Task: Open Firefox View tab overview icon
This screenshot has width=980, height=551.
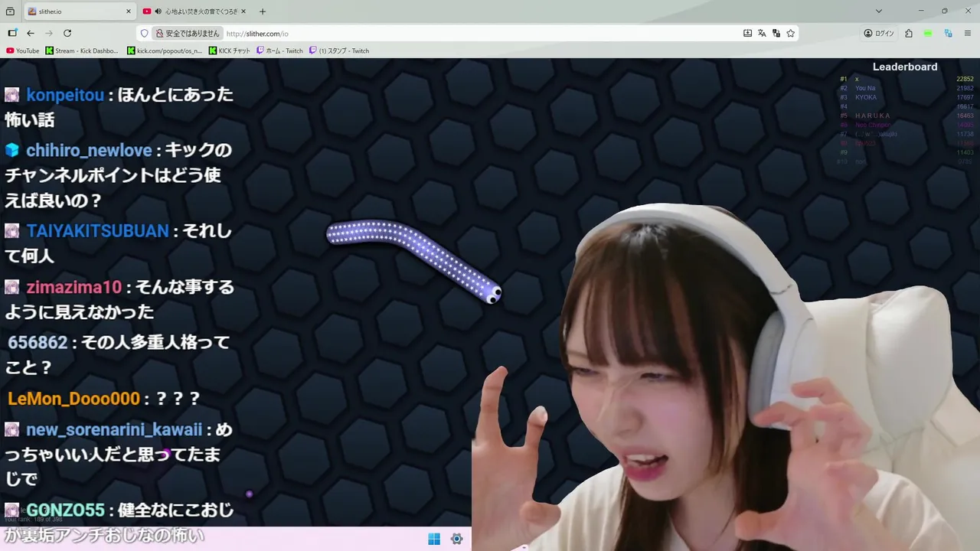Action: 10,11
